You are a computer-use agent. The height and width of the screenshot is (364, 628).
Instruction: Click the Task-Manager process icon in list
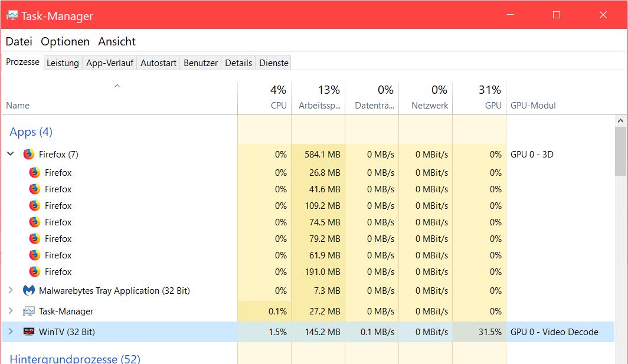coord(28,311)
